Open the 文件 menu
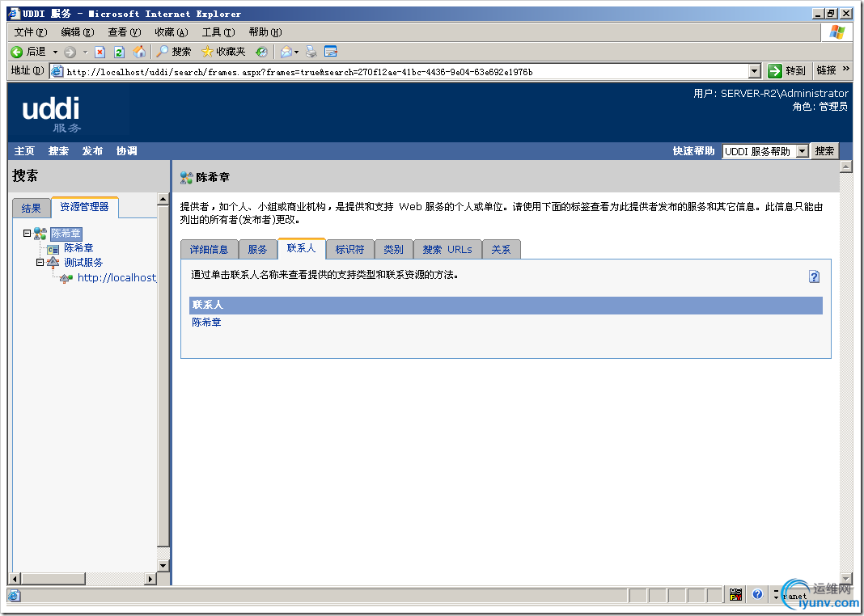Image resolution: width=864 pixels, height=616 pixels. tap(31, 32)
